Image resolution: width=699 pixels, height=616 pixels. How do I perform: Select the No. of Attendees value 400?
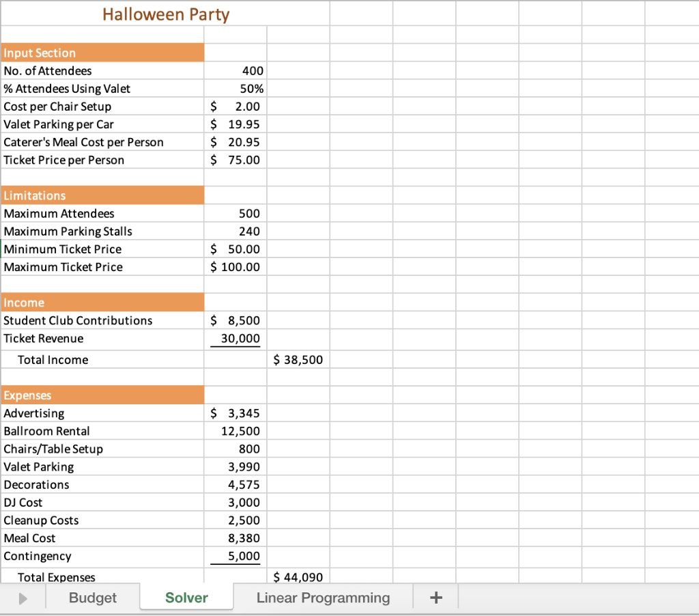coord(236,70)
